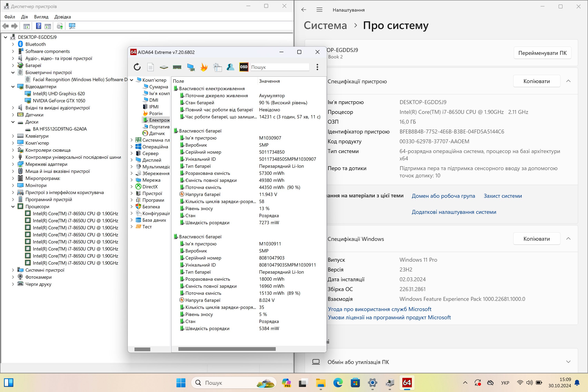
Task: Open widgets panel icon on taskbar
Action: [8, 383]
